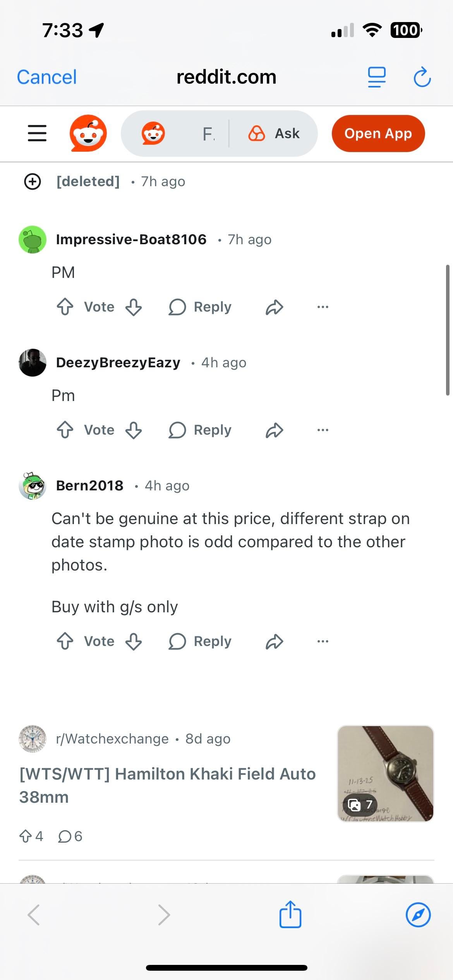The width and height of the screenshot is (453, 980).
Task: Tap the Hamilton watch post thumbnail
Action: (386, 774)
